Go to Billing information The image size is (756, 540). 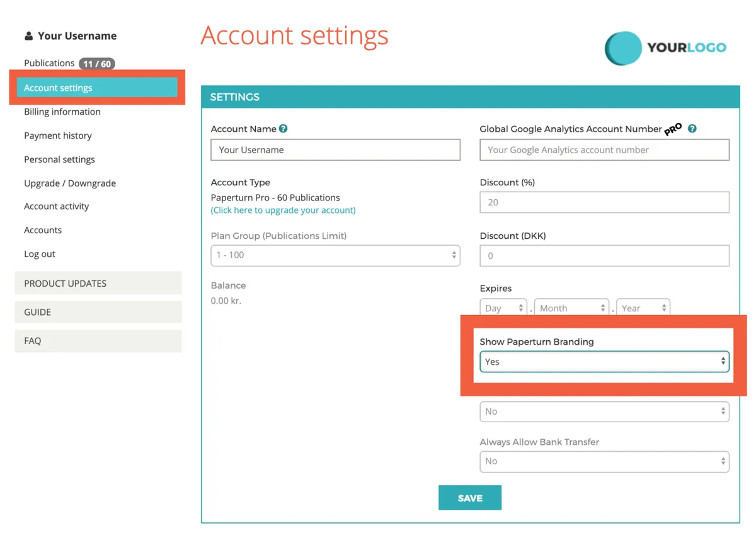coord(62,112)
